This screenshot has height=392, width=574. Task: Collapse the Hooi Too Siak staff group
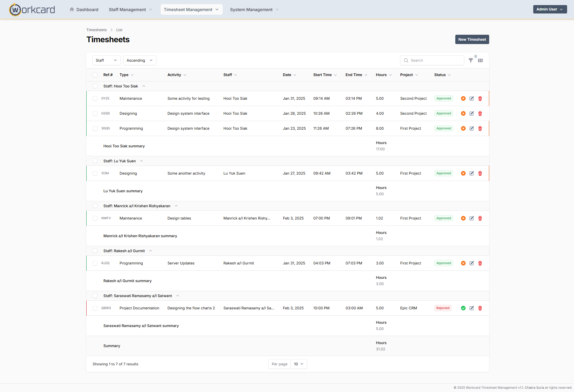tap(144, 86)
